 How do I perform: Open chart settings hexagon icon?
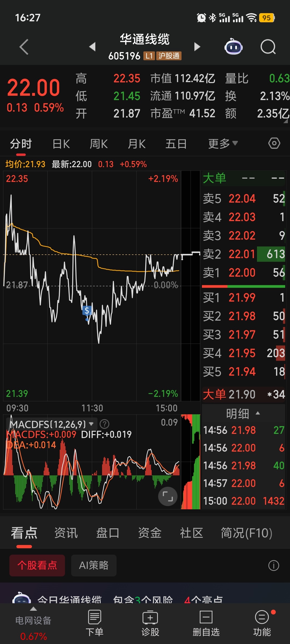[274, 143]
